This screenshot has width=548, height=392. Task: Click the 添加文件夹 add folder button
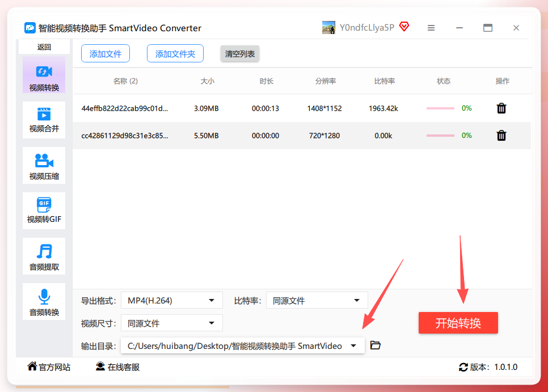175,53
